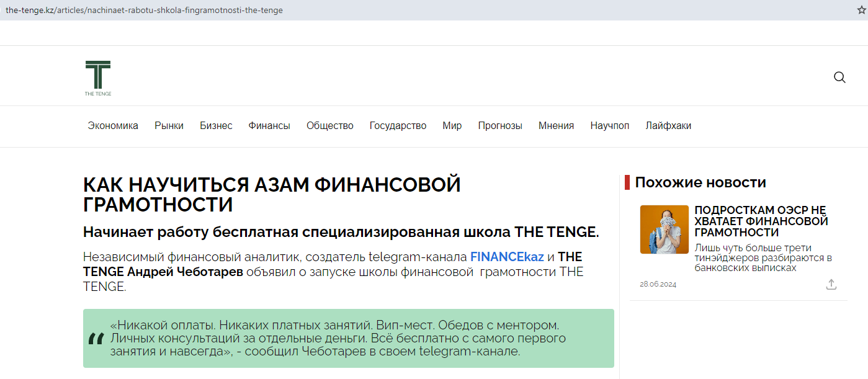
Task: Navigate to the Общество section
Action: pyautogui.click(x=329, y=126)
